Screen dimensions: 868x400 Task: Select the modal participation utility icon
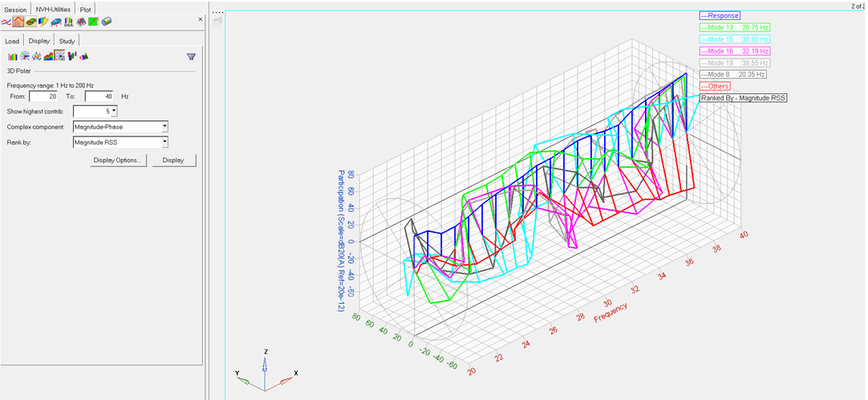point(18,22)
